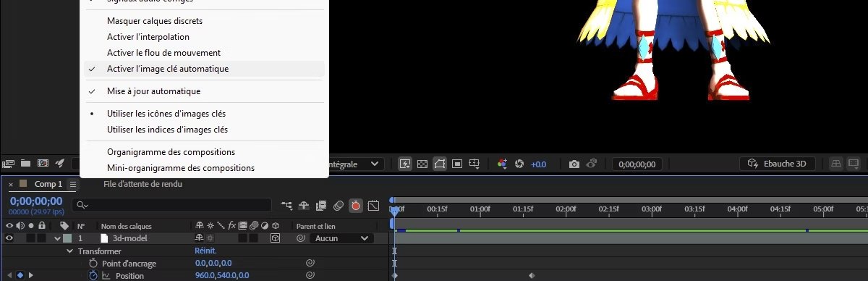
Task: Collapse the Transformer group
Action: point(71,251)
